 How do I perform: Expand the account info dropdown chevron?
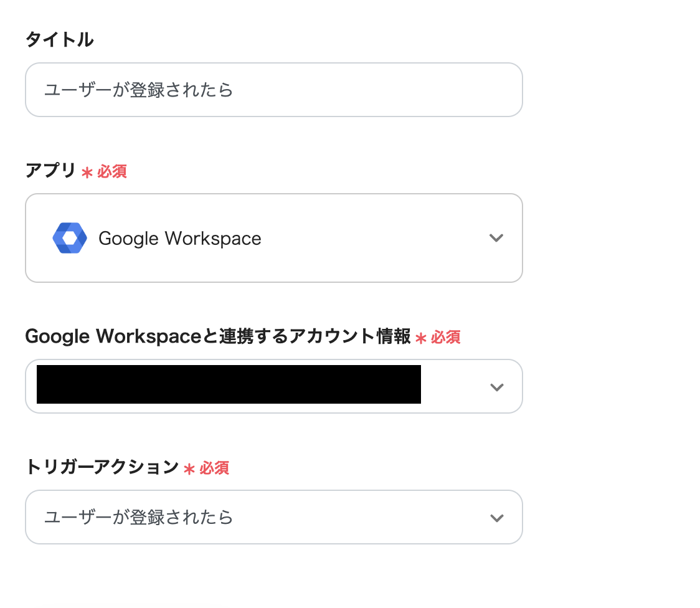click(x=496, y=387)
